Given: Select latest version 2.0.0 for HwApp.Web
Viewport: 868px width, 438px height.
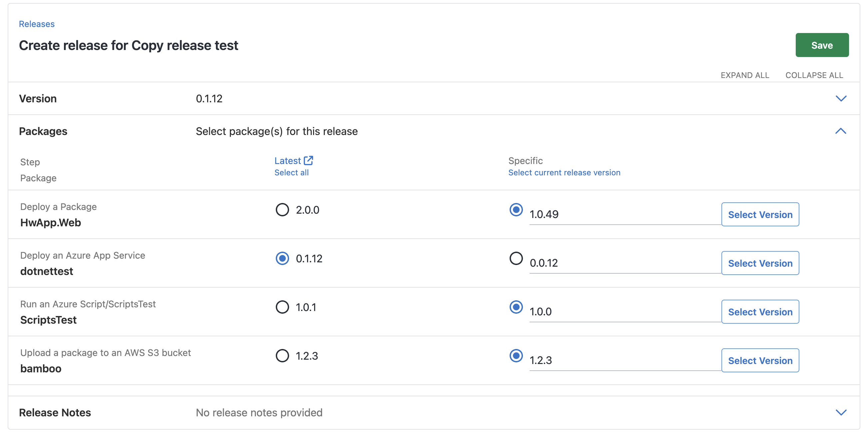Looking at the screenshot, I should pos(282,210).
